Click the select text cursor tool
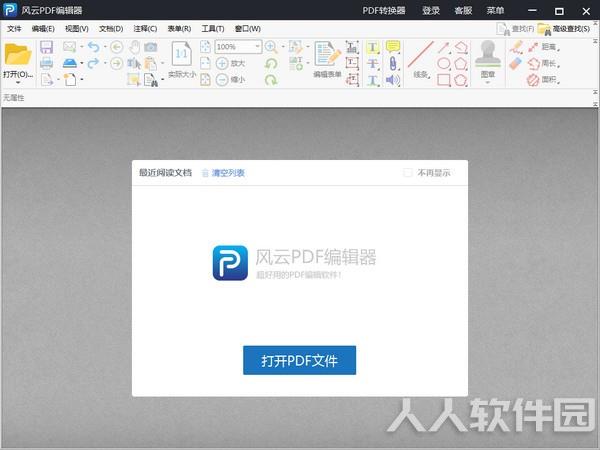Screen dimensions: 600x450 click(x=134, y=63)
